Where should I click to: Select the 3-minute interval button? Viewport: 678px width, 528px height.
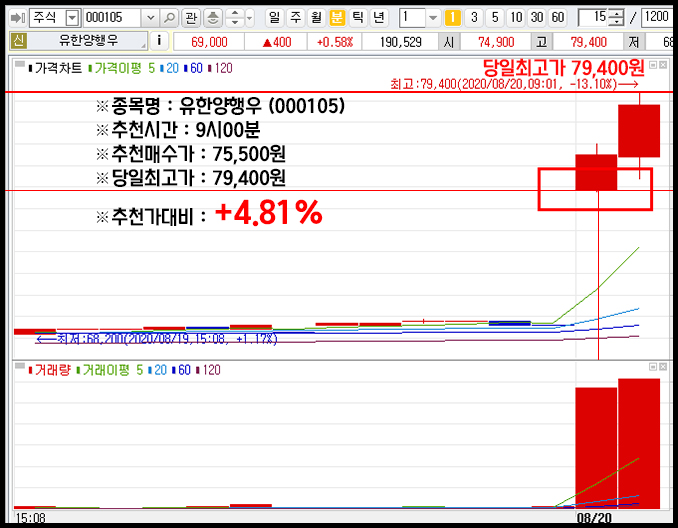pos(474,18)
